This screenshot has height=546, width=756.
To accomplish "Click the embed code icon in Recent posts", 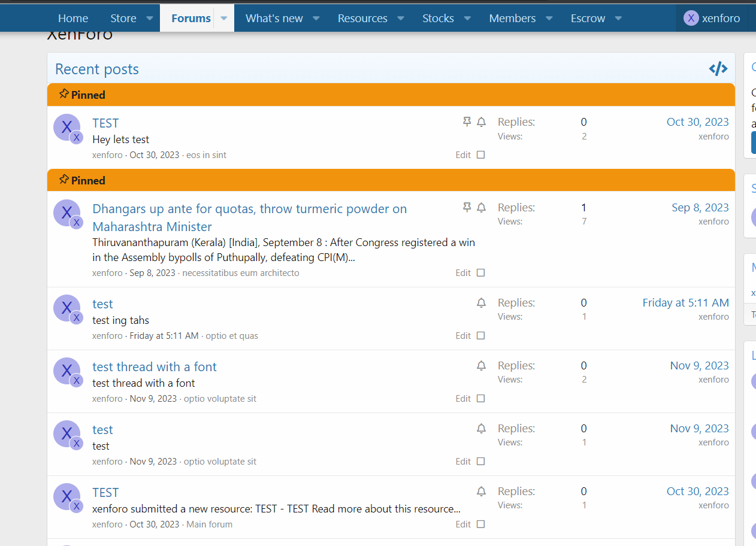I will 718,69.
